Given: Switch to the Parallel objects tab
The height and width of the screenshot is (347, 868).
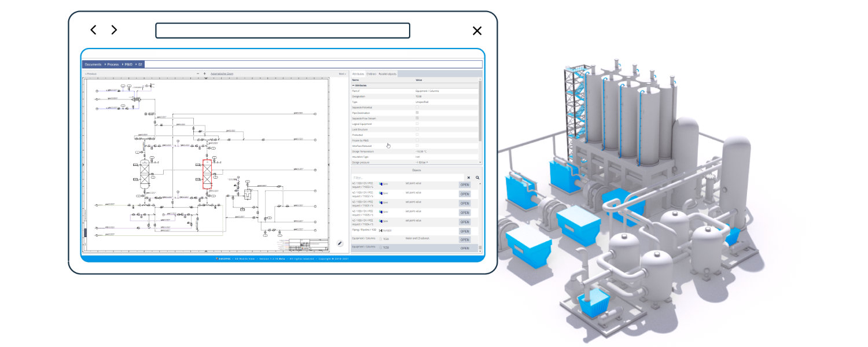Looking at the screenshot, I should pyautogui.click(x=387, y=74).
